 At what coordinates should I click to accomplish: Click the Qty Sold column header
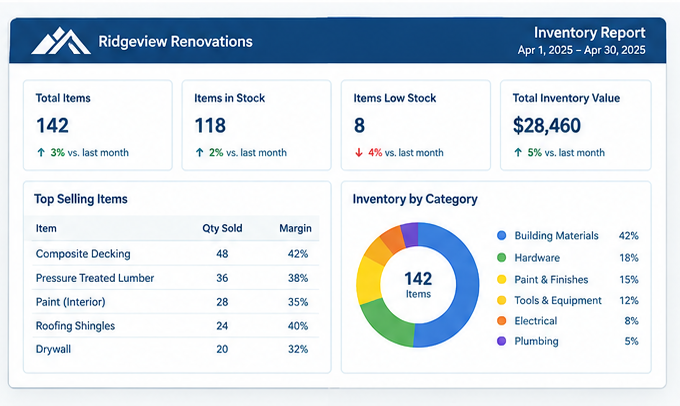coord(222,228)
